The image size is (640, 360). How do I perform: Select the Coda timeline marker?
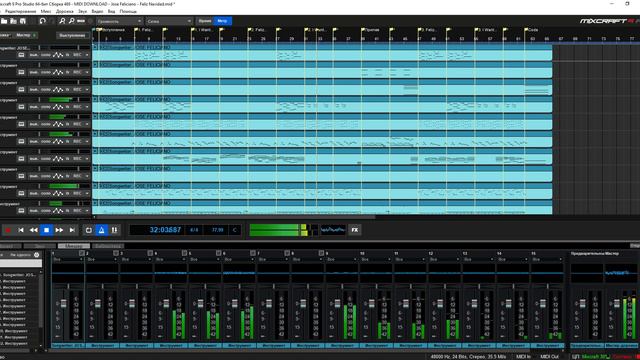[531, 30]
